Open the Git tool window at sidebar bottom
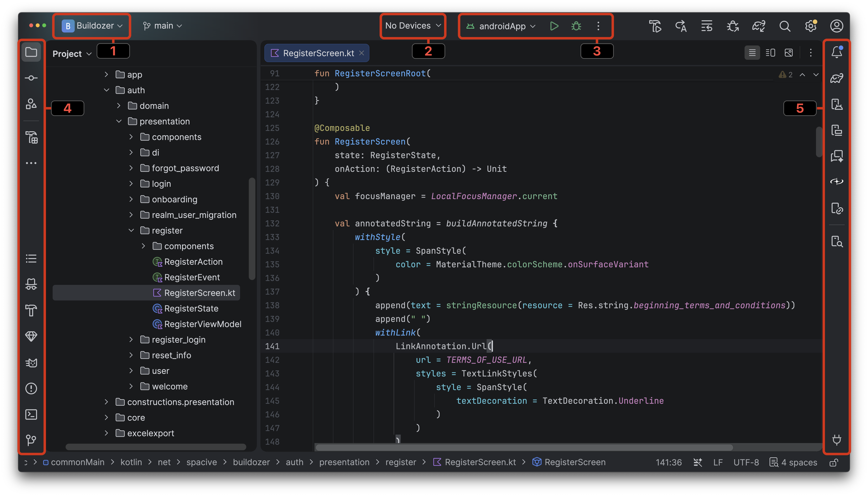Screen dimensions: 868x496 point(31,440)
